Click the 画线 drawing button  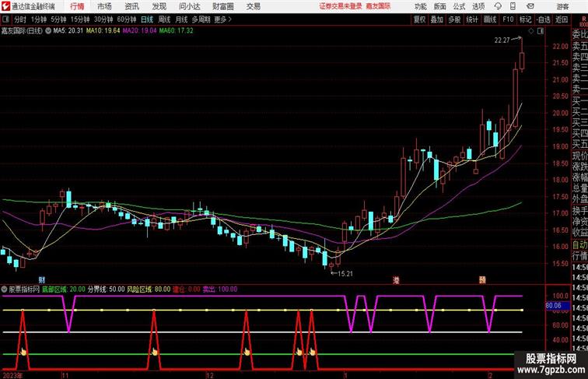[x=490, y=19]
